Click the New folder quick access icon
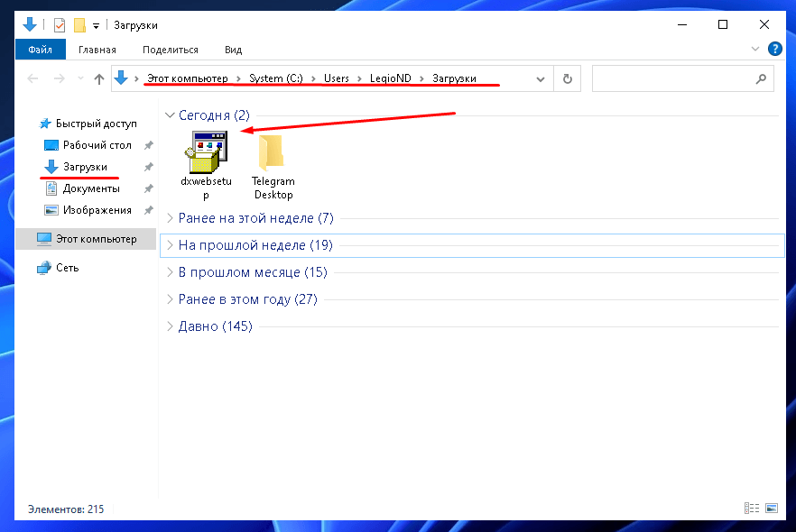This screenshot has width=796, height=532. 79,25
